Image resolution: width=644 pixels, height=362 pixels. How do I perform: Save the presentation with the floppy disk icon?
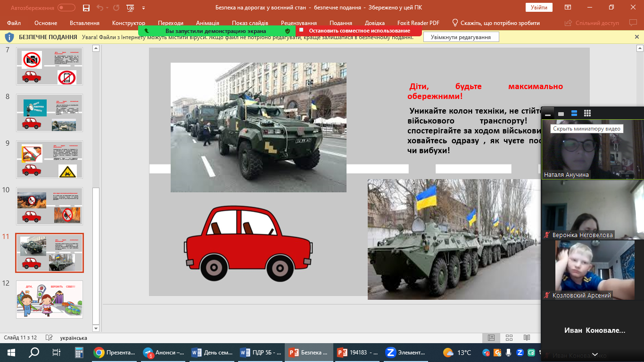[86, 8]
